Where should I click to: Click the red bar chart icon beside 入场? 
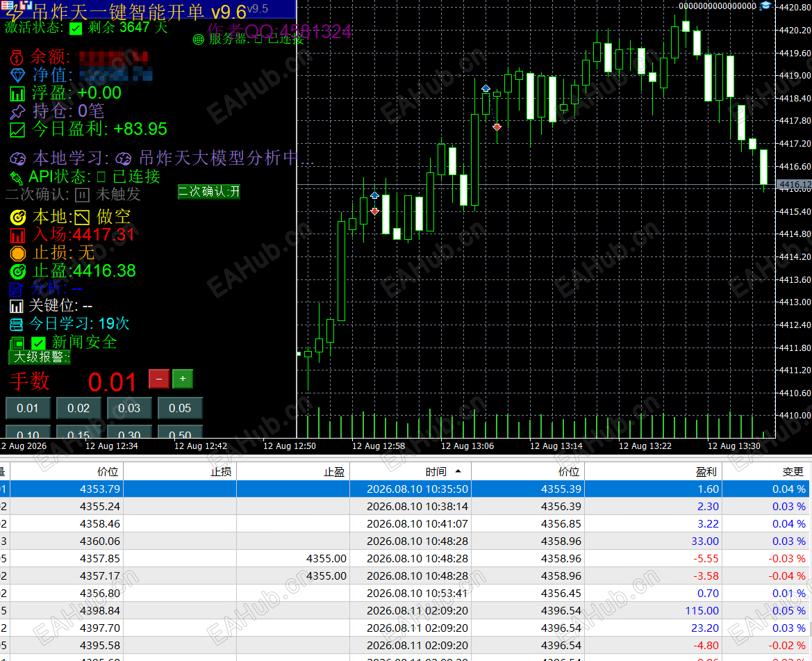[x=17, y=236]
